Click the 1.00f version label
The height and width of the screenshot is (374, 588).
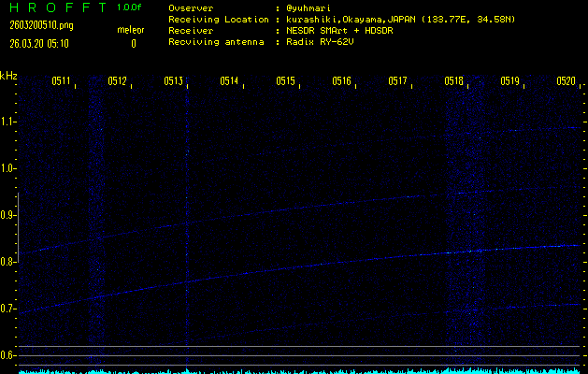(x=130, y=7)
